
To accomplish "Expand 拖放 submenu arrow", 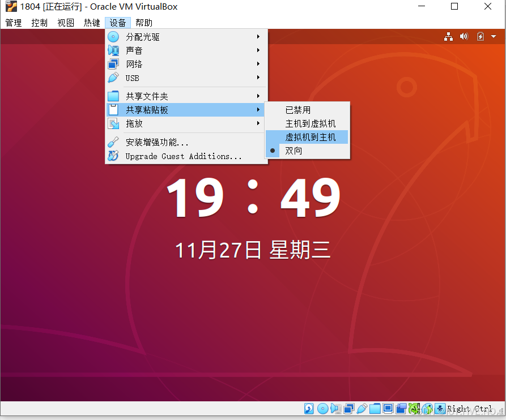I will click(258, 123).
